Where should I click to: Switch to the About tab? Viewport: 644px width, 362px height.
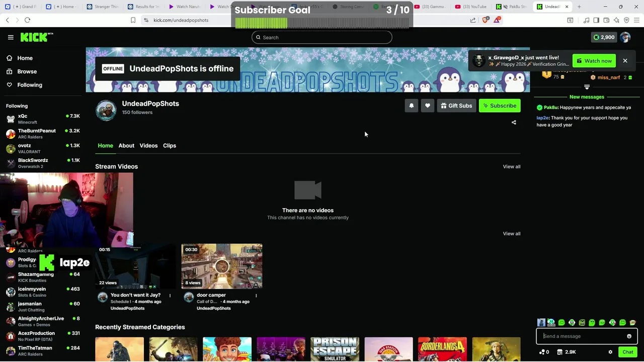(126, 145)
